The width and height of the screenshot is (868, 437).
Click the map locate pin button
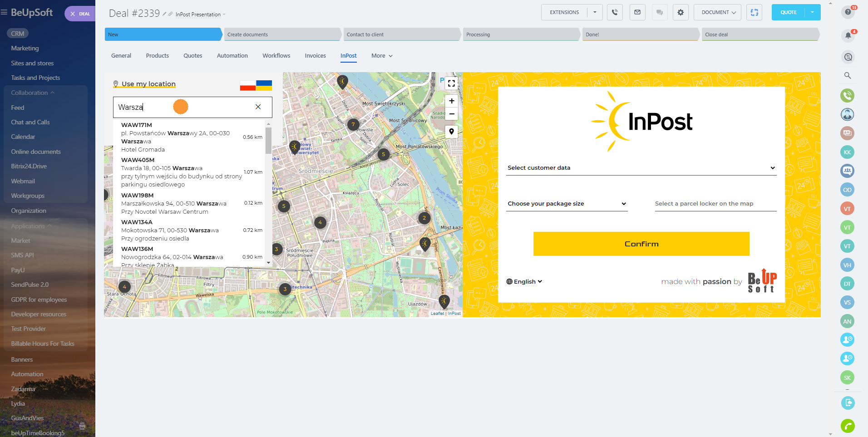451,132
